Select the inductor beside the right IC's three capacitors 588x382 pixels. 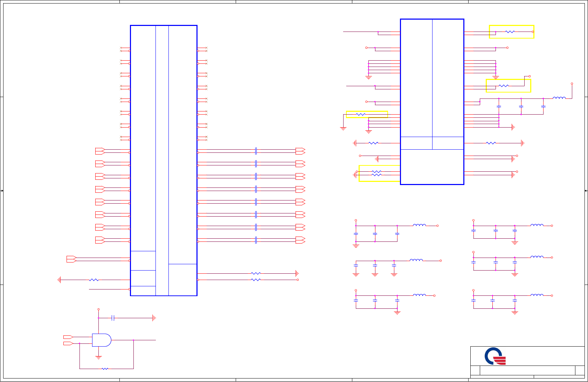click(559, 98)
